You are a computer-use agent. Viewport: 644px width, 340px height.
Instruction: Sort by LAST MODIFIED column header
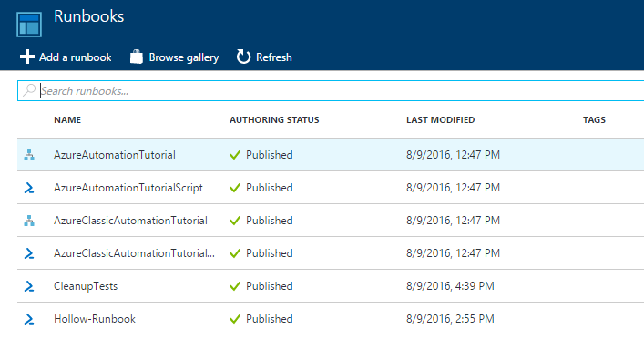pyautogui.click(x=440, y=120)
